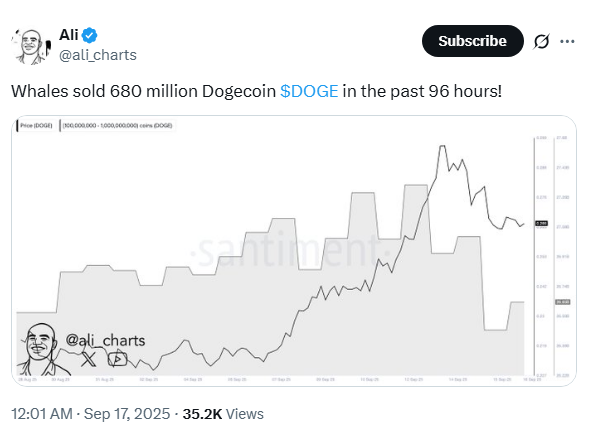Click the display name Ali
This screenshot has width=593, height=428.
pyautogui.click(x=68, y=35)
